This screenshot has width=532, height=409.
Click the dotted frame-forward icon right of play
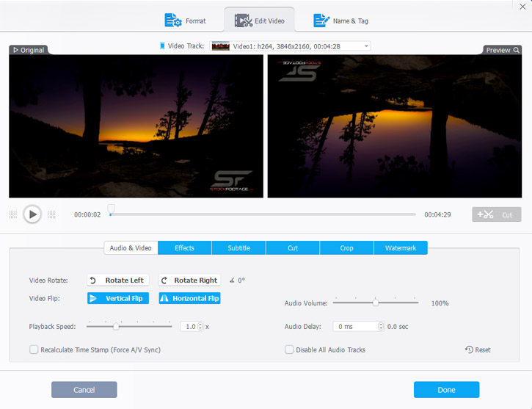coord(51,214)
